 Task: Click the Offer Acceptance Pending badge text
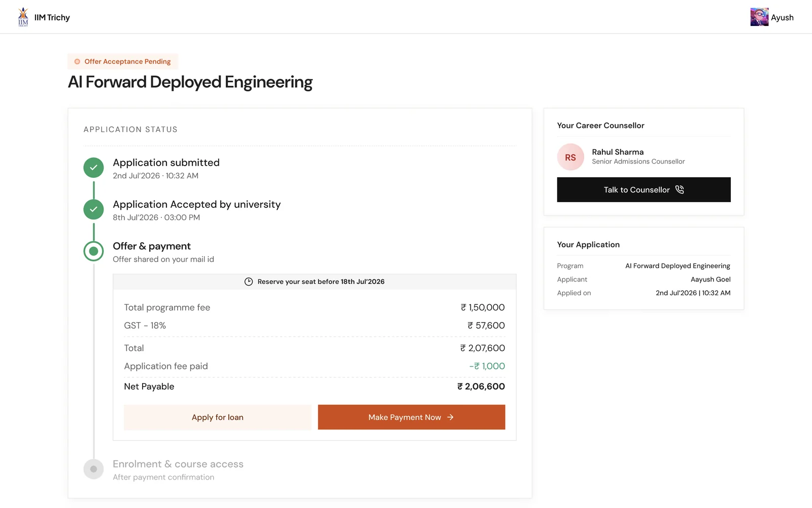127,61
